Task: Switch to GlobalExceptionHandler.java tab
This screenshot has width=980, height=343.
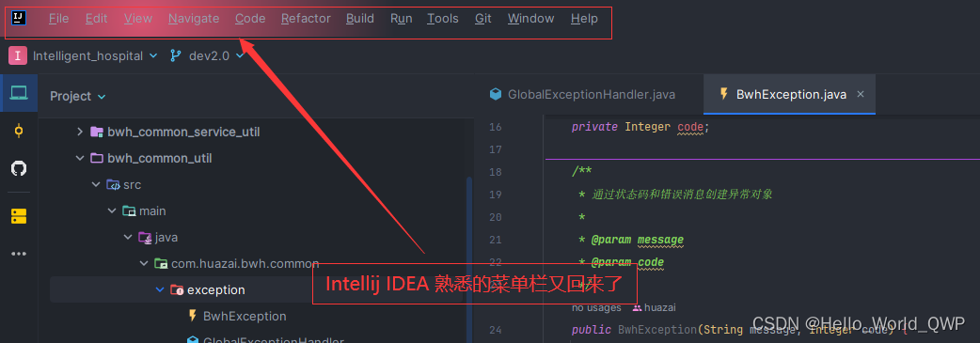Action: (x=582, y=94)
